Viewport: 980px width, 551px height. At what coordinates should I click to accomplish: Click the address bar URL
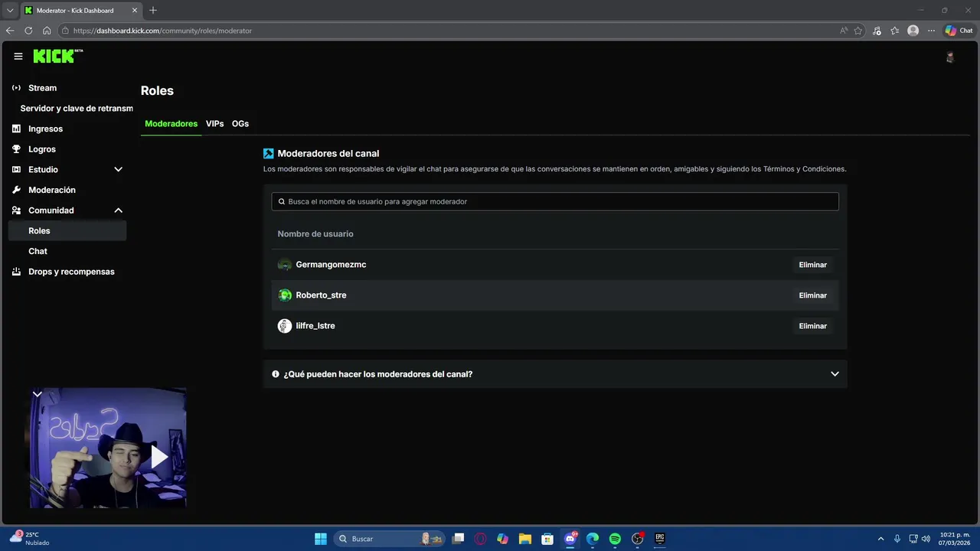coord(162,31)
